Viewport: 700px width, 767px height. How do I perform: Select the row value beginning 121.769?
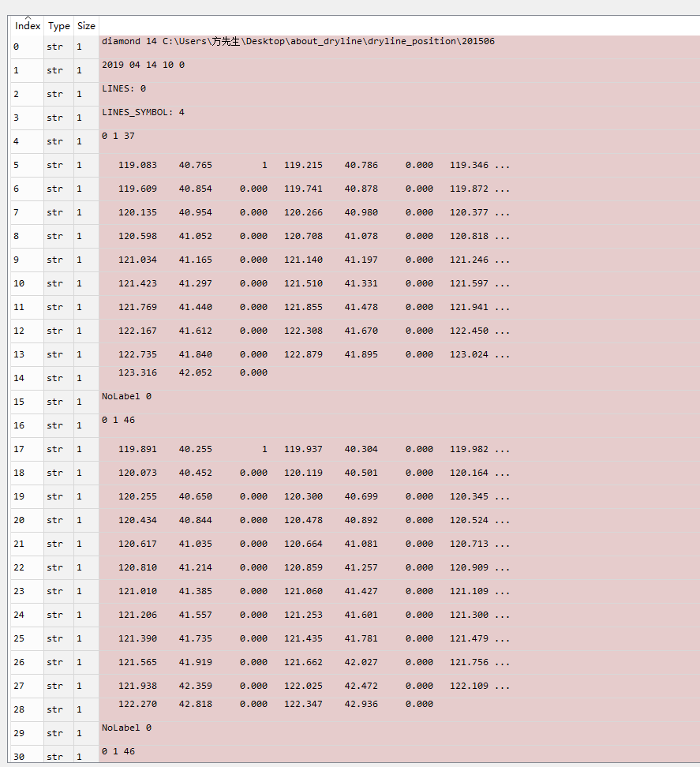tap(399, 307)
